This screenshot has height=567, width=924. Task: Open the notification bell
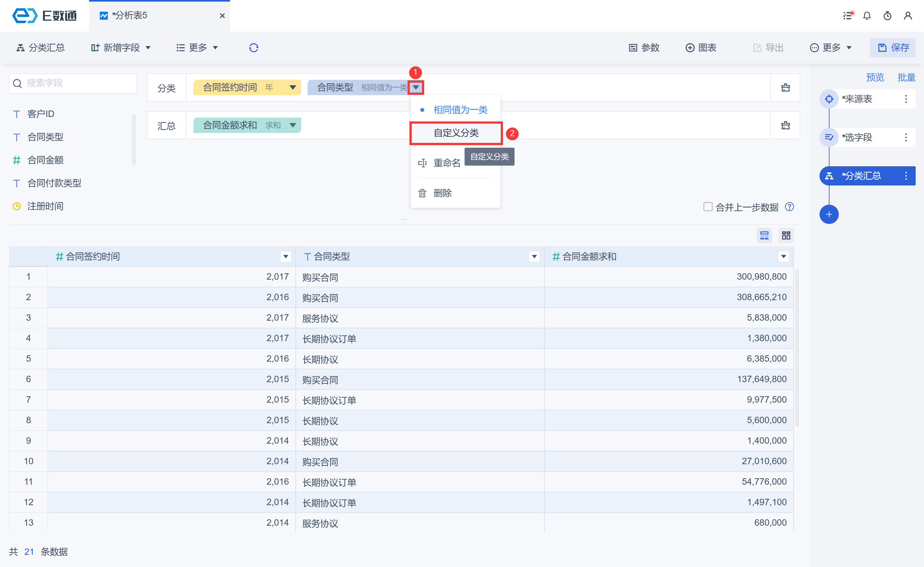click(x=867, y=16)
